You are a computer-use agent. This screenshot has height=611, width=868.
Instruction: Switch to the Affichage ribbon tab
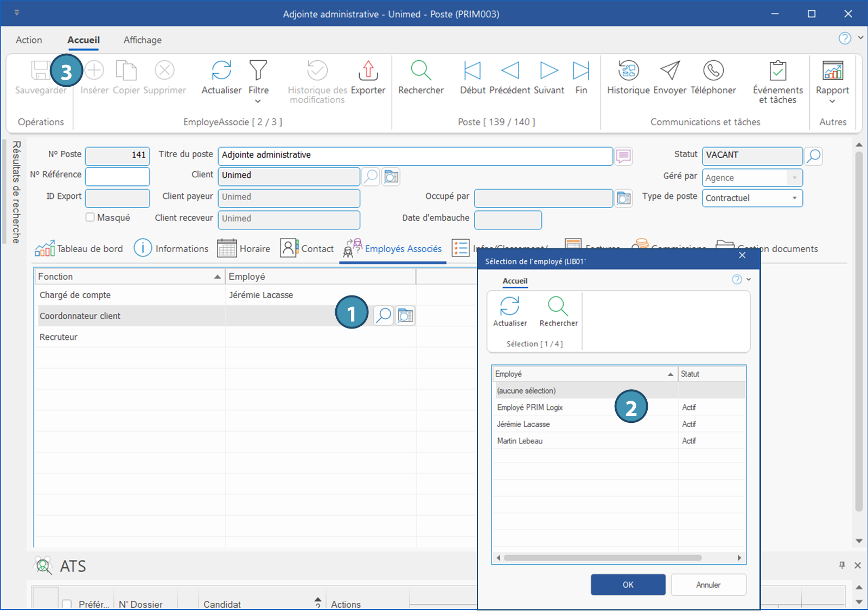click(x=142, y=40)
